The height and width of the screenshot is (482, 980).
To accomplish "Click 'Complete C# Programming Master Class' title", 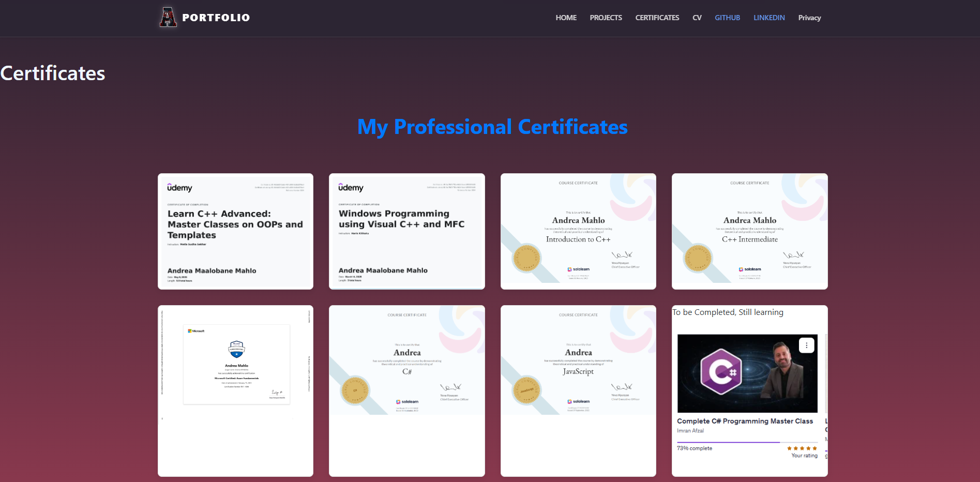I will point(745,421).
